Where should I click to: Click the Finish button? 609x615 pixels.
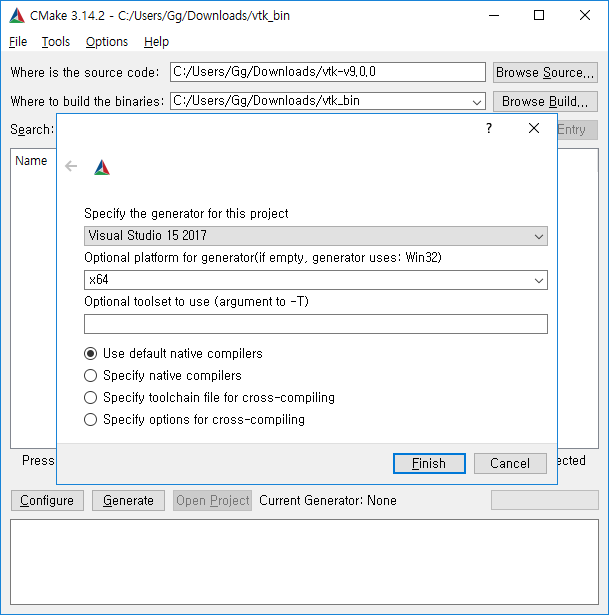(429, 464)
